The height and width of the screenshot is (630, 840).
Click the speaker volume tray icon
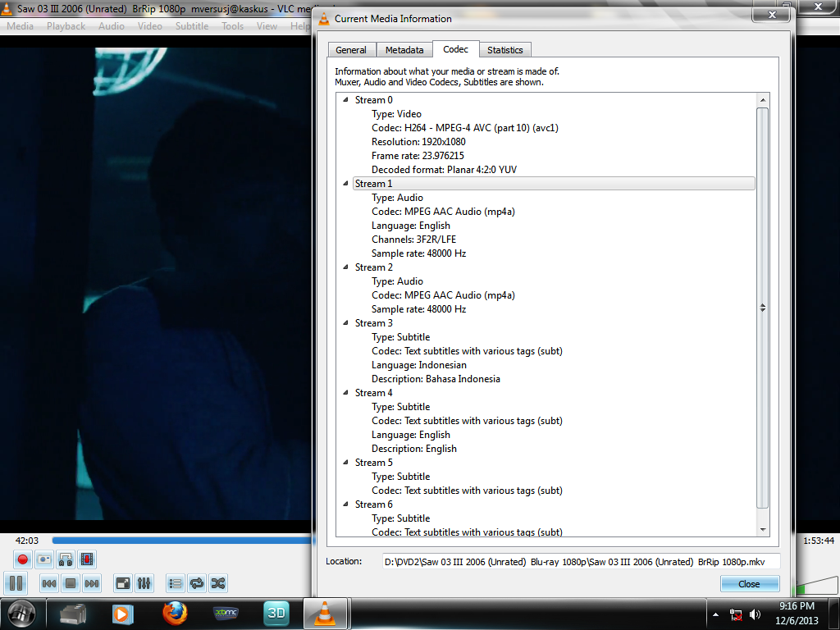click(x=755, y=614)
